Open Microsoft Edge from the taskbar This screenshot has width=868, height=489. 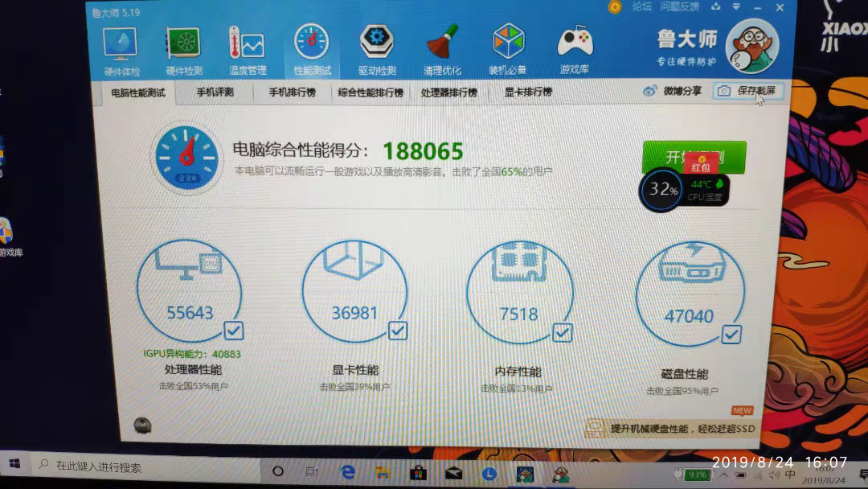click(x=348, y=472)
